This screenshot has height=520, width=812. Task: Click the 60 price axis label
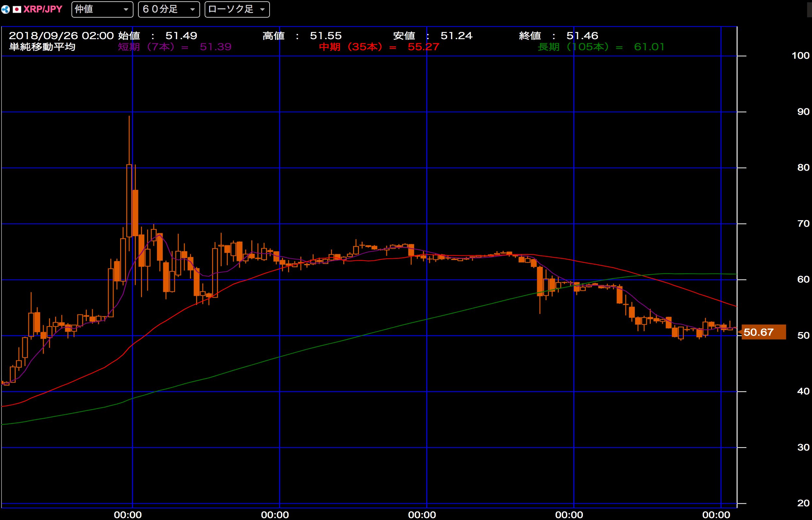click(803, 280)
